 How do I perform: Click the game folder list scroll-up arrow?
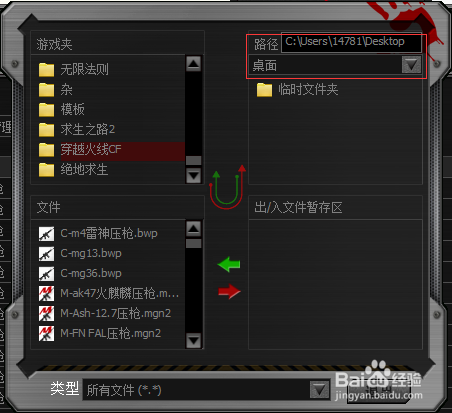point(193,63)
